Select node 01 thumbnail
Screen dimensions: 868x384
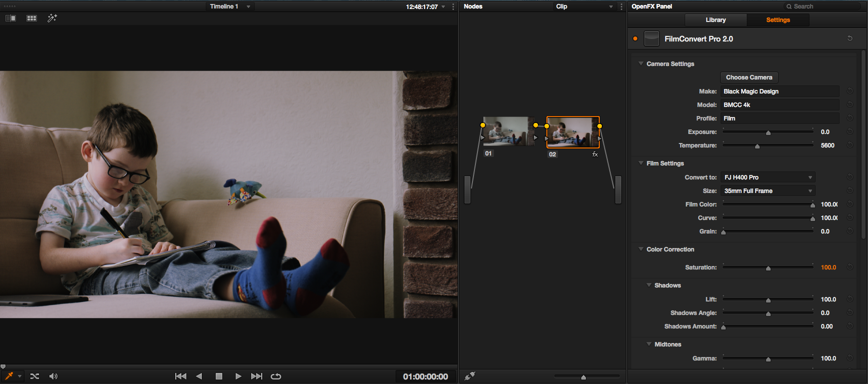[x=509, y=131]
